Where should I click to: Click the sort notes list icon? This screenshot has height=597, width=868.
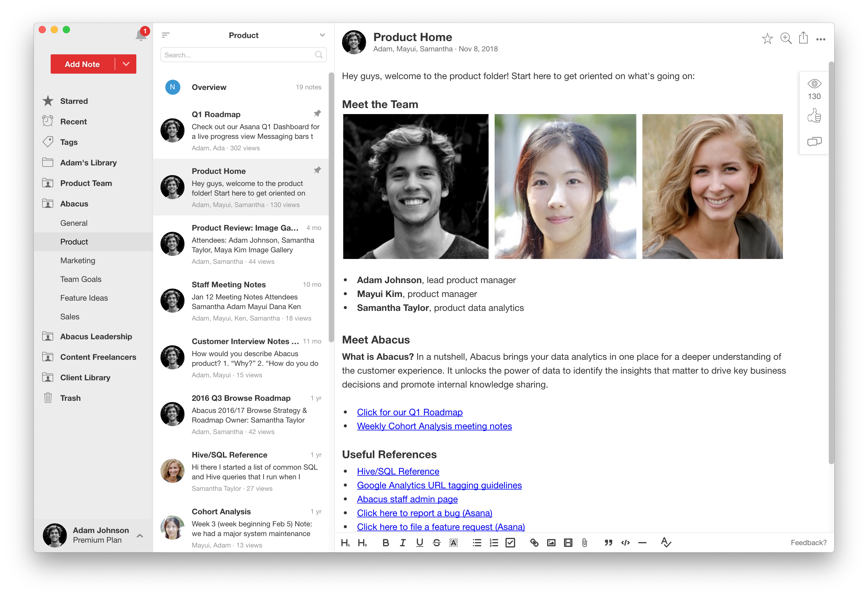pyautogui.click(x=166, y=35)
